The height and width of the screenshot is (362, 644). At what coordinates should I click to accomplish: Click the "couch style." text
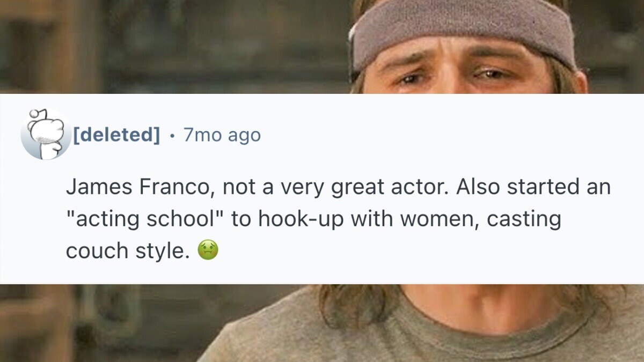tap(128, 250)
